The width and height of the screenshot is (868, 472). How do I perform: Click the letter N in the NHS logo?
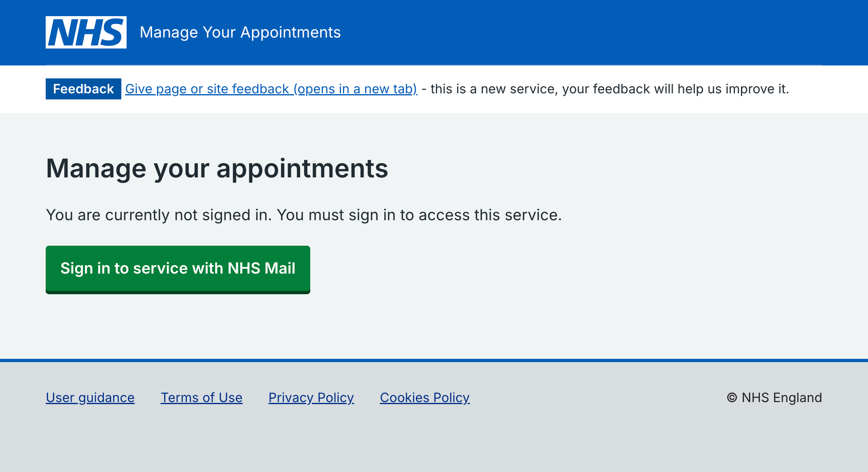coord(62,33)
